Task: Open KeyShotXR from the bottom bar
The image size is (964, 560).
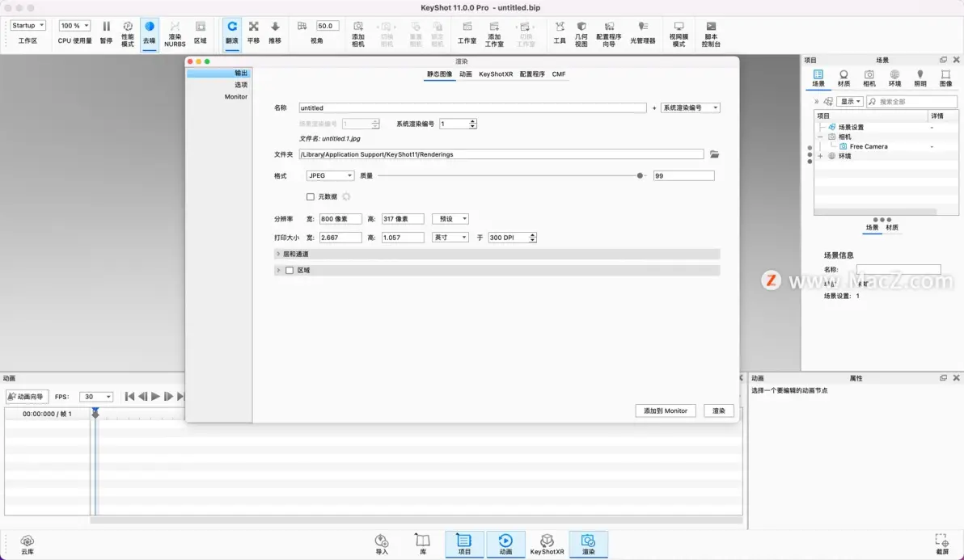Action: [x=547, y=545]
